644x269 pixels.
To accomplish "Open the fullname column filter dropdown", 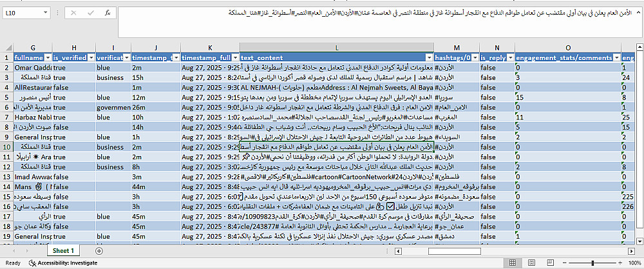I will 47,57.
